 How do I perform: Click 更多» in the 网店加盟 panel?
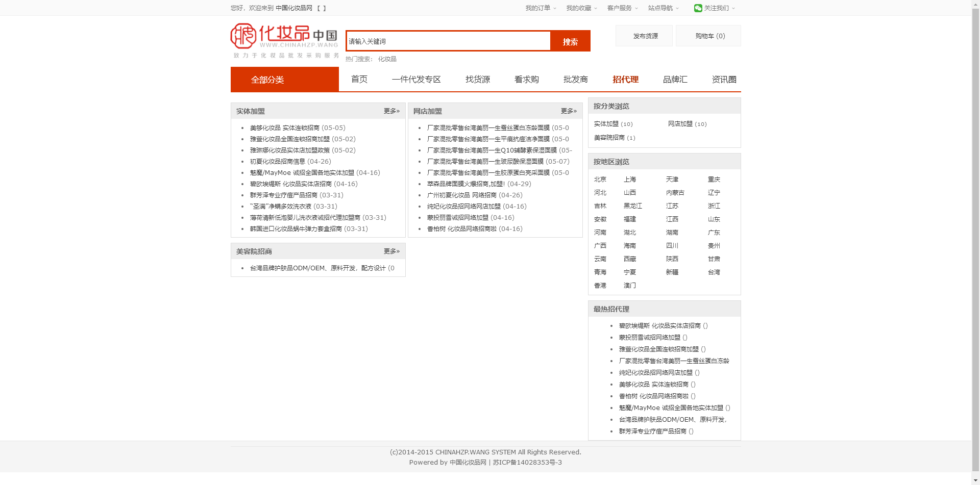point(569,111)
